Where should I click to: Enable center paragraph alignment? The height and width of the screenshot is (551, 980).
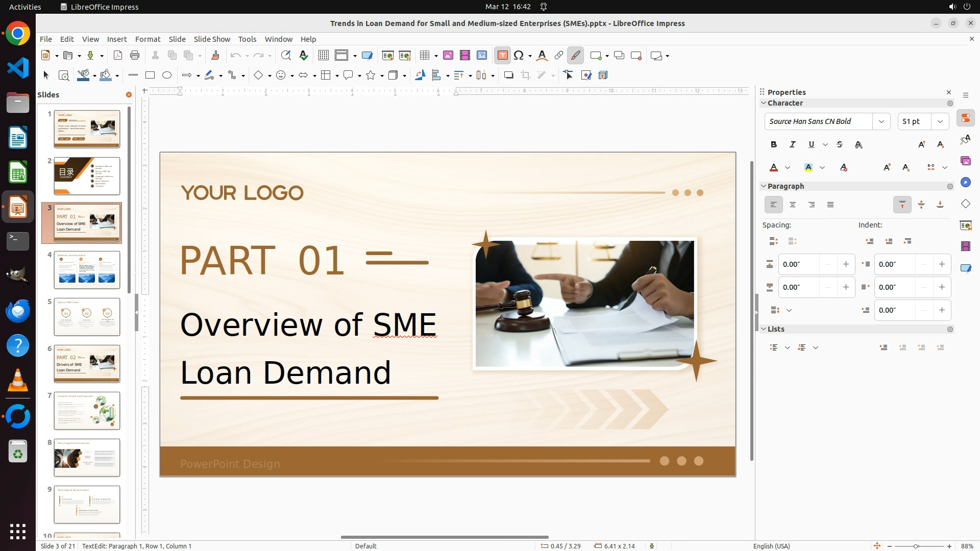tap(793, 205)
